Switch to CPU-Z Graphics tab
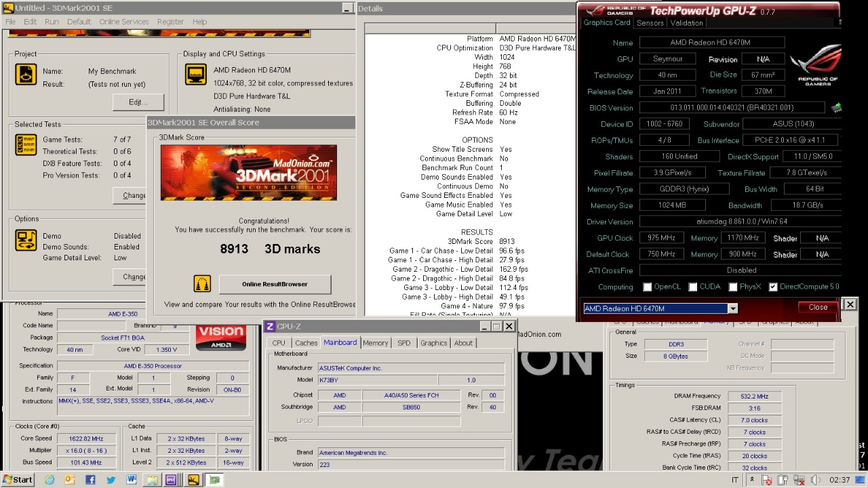 [x=433, y=343]
